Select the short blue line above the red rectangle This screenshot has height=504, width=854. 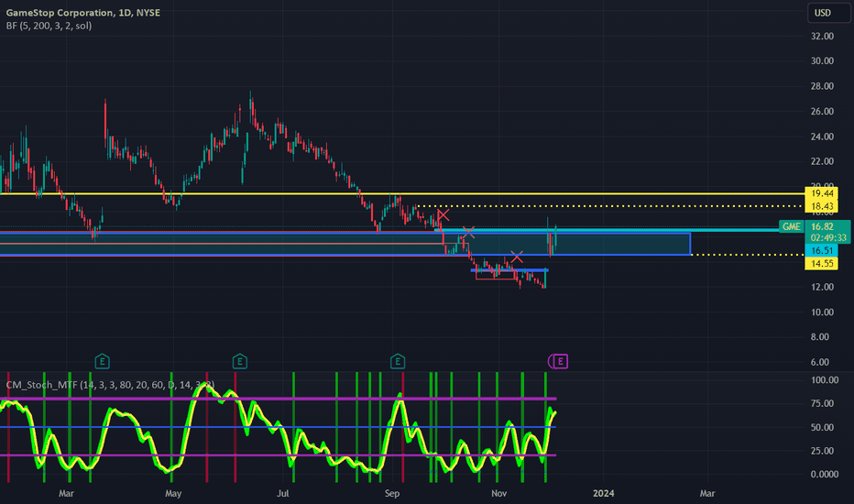509,269
